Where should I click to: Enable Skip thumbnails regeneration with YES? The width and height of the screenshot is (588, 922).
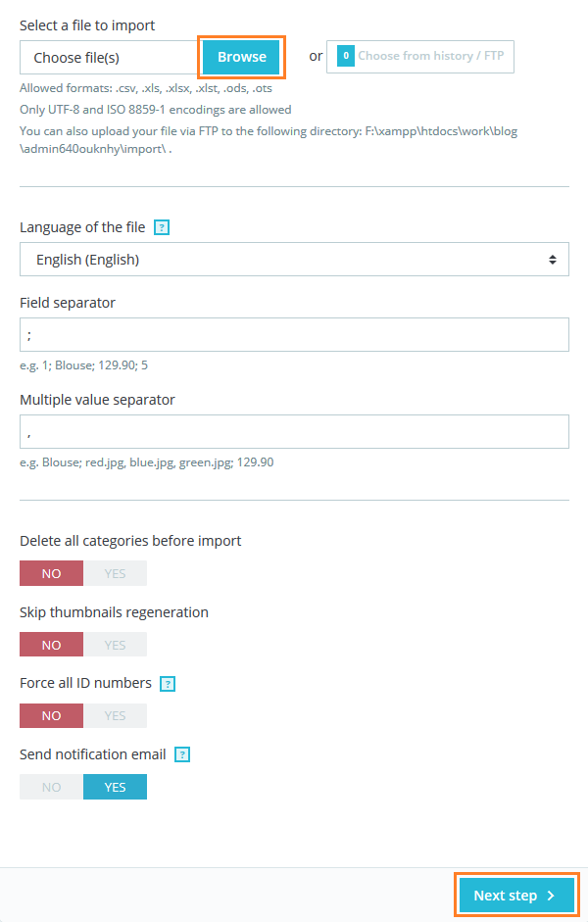(x=115, y=645)
